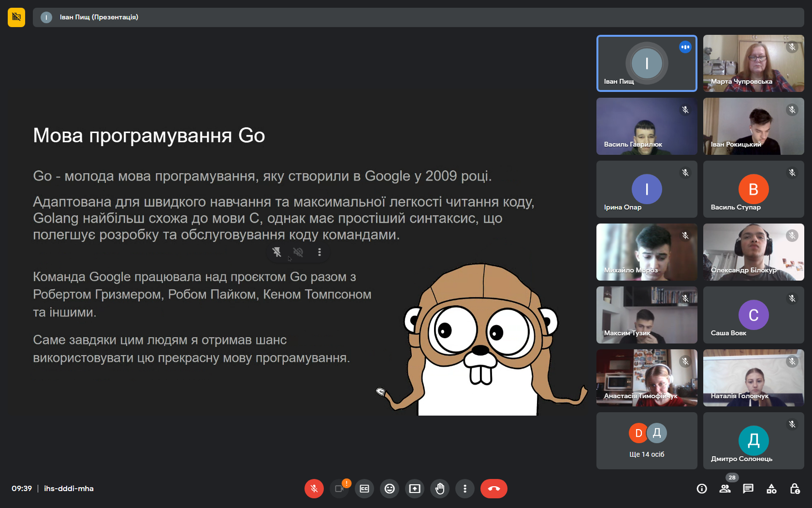Open options on Іван Пищ tile
Screen dimensions: 812x508
point(685,47)
